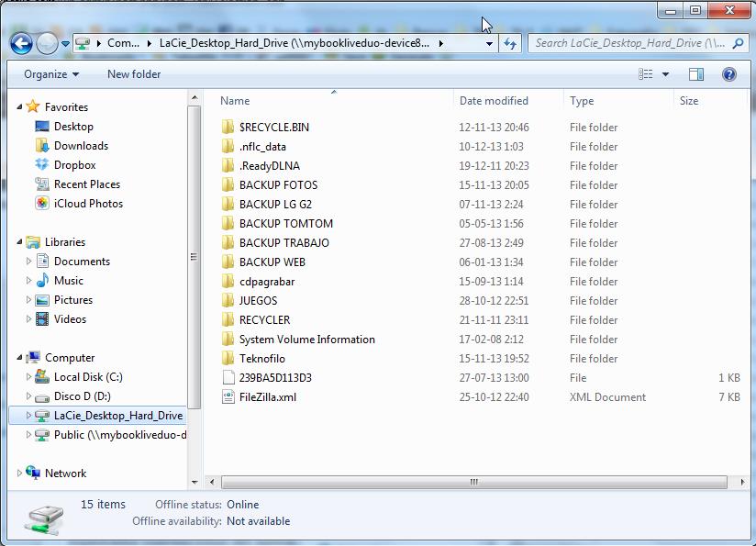This screenshot has width=756, height=546.
Task: Click the Back navigation arrow button
Action: tap(21, 43)
